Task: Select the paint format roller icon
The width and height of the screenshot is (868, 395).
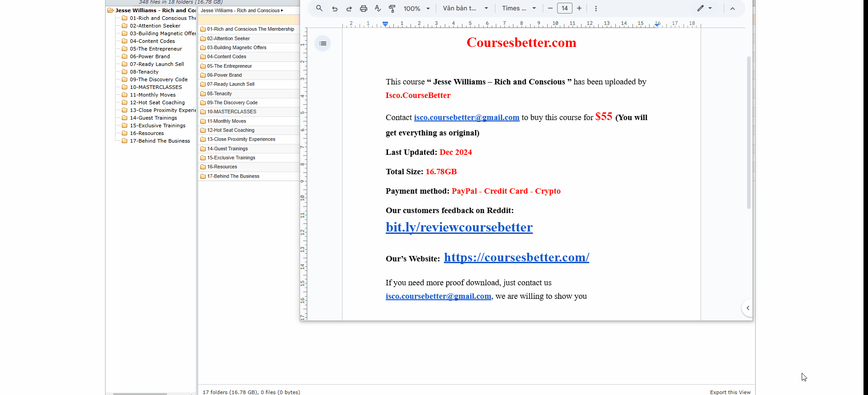Action: (x=392, y=9)
